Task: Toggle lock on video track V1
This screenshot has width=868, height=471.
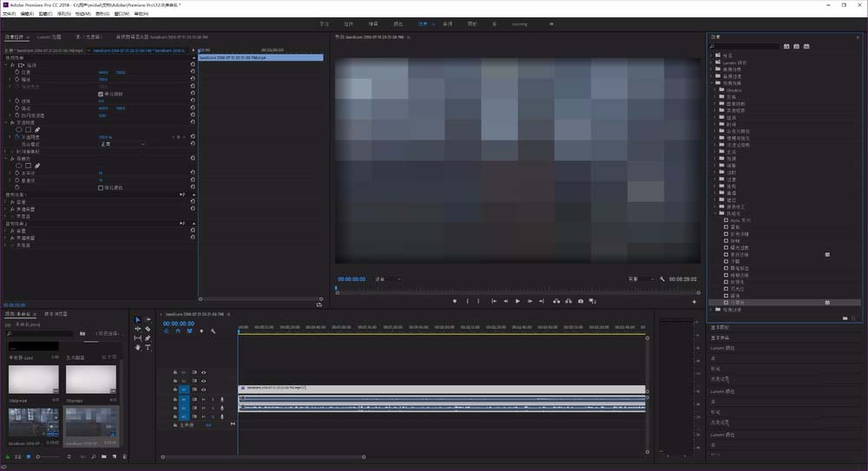Action: (175, 389)
